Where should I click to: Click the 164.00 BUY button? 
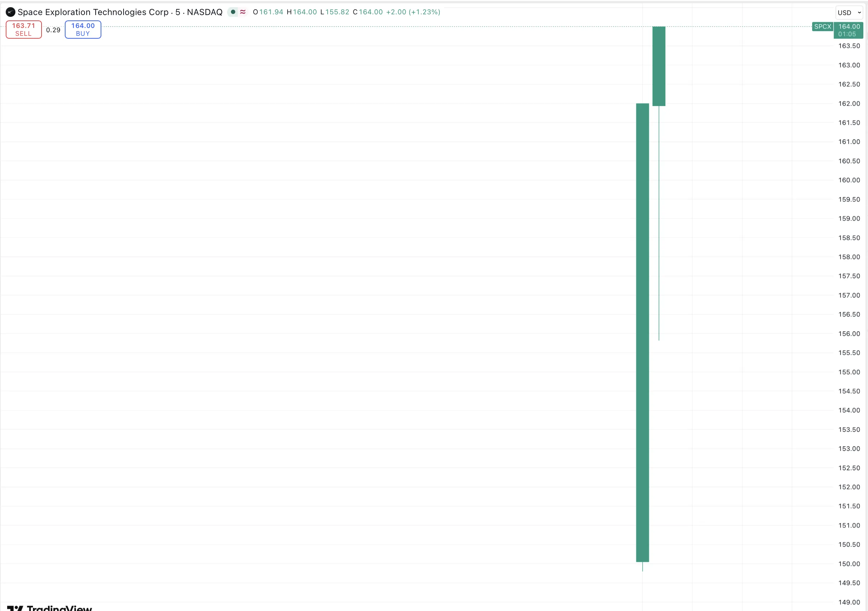83,29
